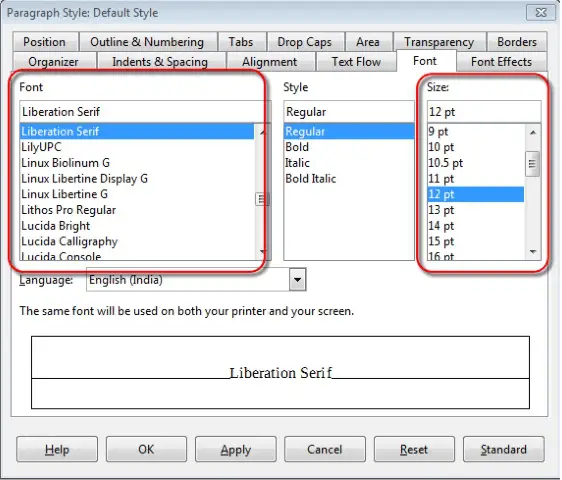This screenshot has width=562, height=480.
Task: Click the OK button
Action: click(146, 449)
